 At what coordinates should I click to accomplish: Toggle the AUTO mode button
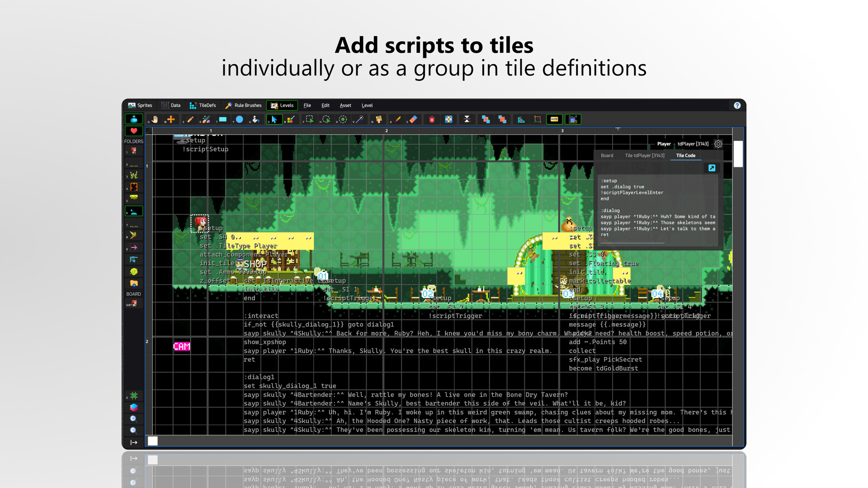554,119
